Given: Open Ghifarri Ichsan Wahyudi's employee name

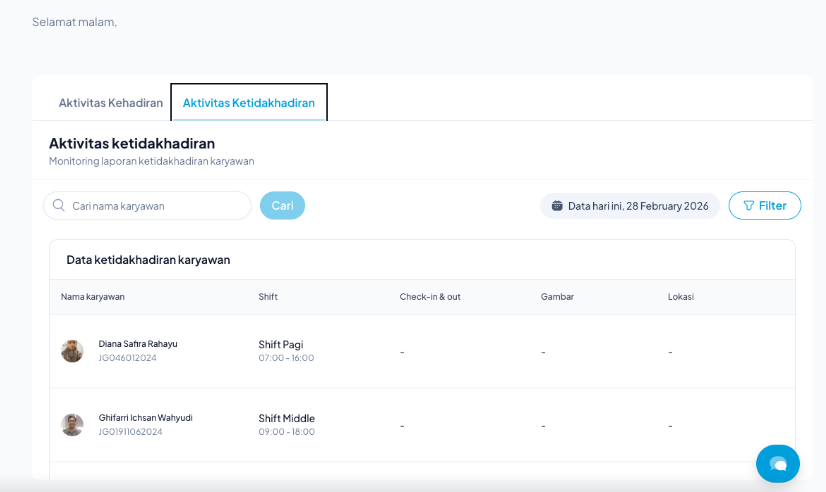Looking at the screenshot, I should pyautogui.click(x=145, y=418).
